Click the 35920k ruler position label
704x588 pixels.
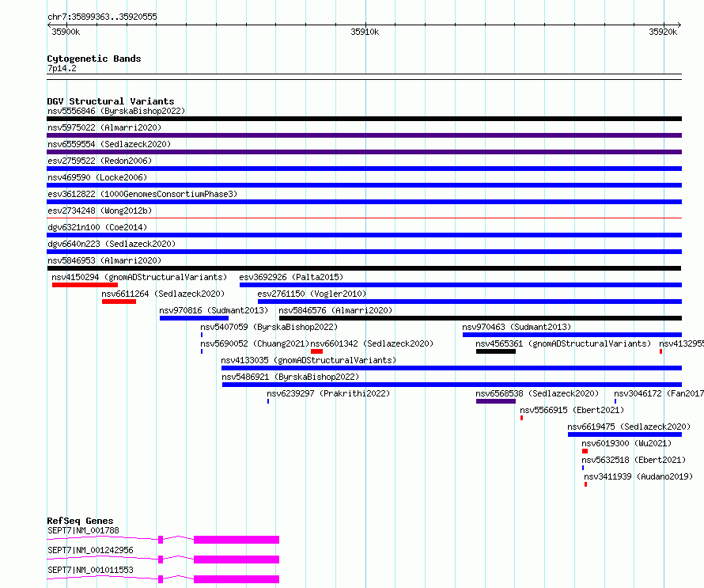click(663, 32)
